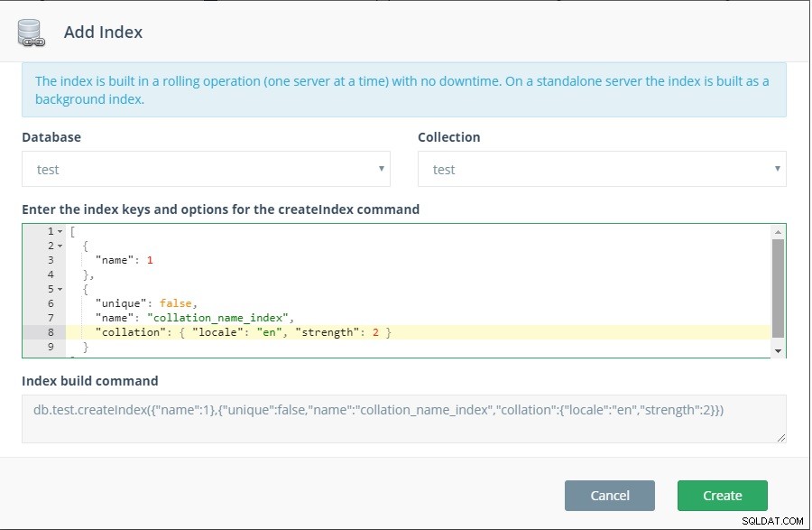
Task: Open the Collection dropdown showing test
Action: click(x=602, y=169)
